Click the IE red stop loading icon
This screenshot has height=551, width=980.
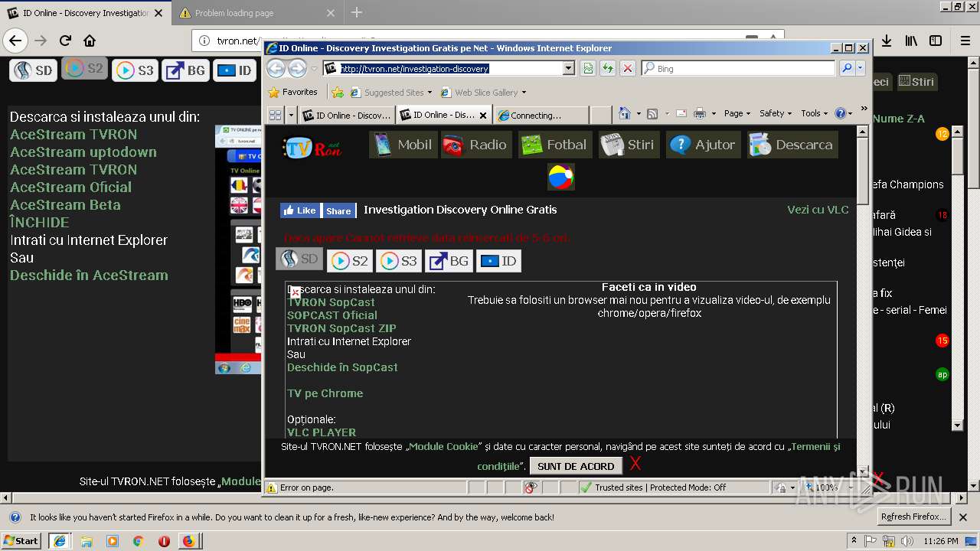point(628,69)
